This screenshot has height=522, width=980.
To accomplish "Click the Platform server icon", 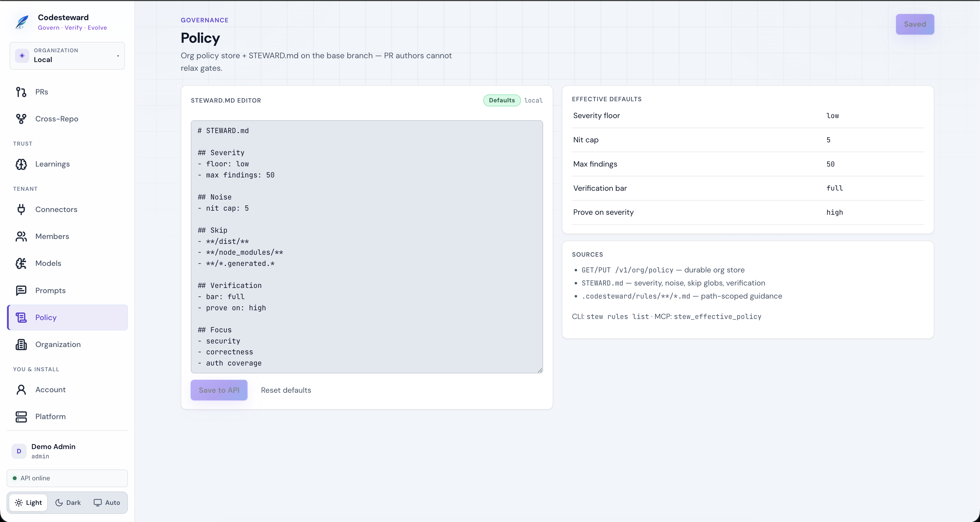I will (x=21, y=417).
